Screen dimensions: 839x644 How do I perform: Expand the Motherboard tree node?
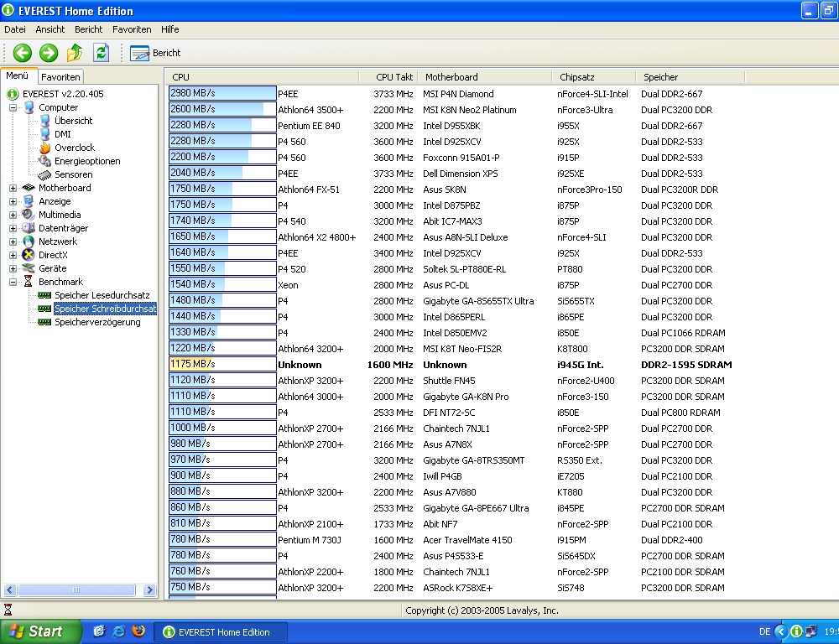point(13,189)
